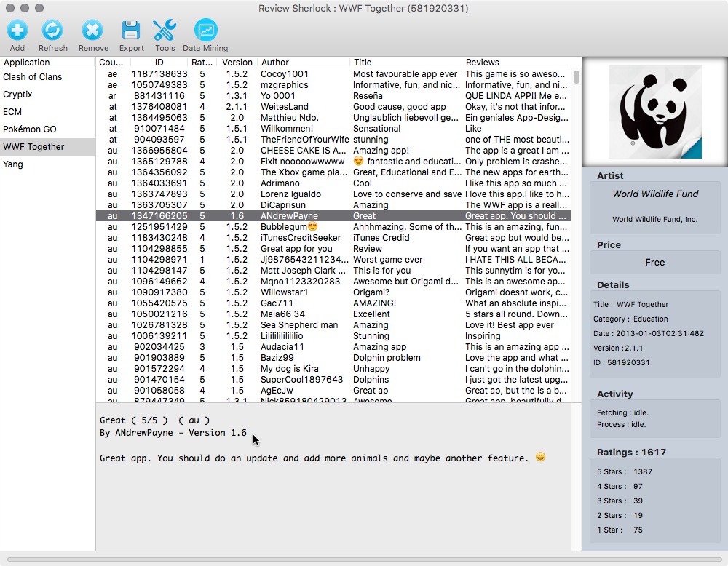Screen dimensions: 728x566
Task: Select review with ID 1364356092
Action: pyautogui.click(x=333, y=172)
